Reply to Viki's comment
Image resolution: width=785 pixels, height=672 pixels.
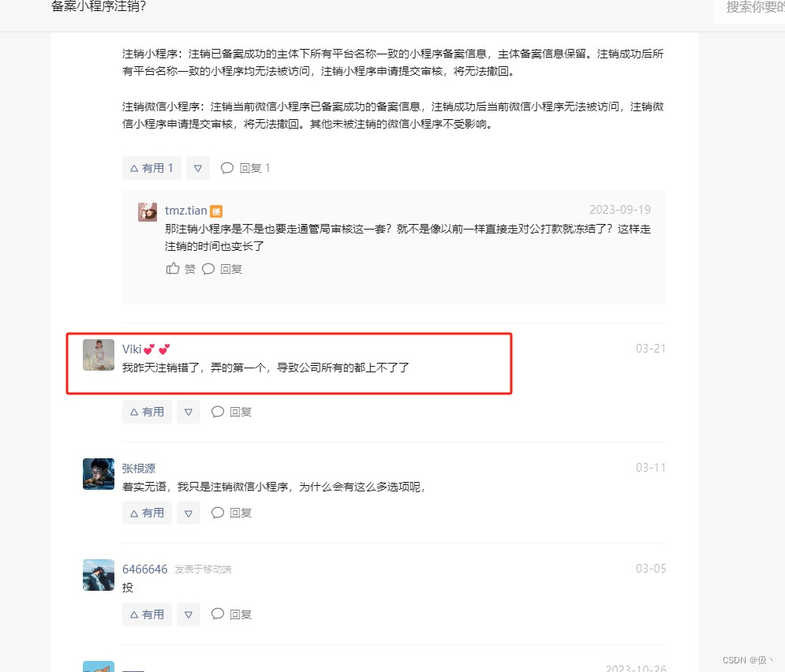(231, 412)
